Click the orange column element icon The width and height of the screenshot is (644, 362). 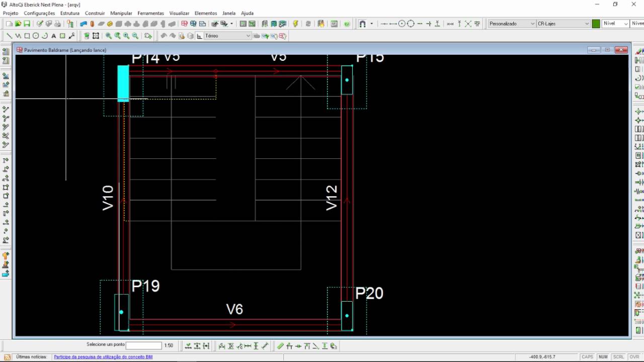92,24
